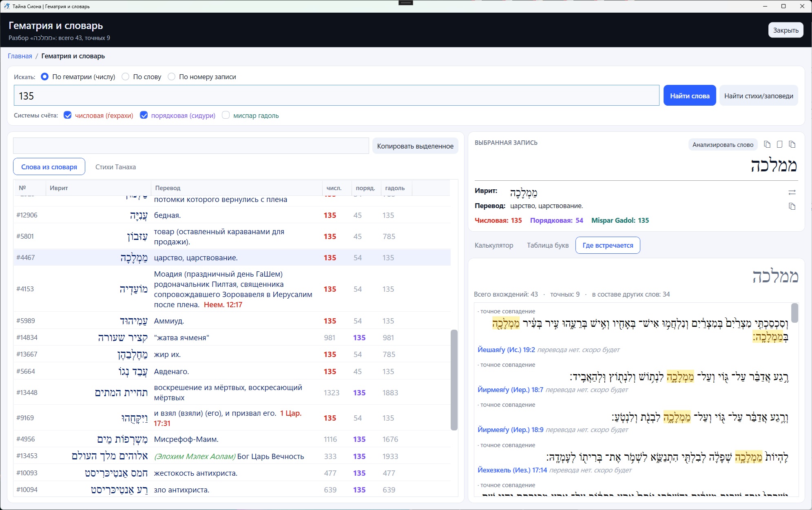Uncheck числовая (ѓехрахи) counting system

[x=68, y=115]
